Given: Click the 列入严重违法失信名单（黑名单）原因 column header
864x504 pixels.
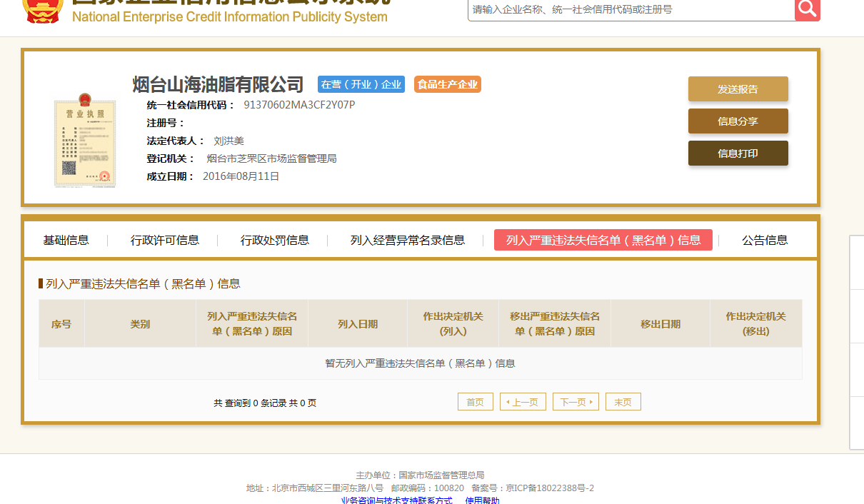Looking at the screenshot, I should [x=252, y=323].
